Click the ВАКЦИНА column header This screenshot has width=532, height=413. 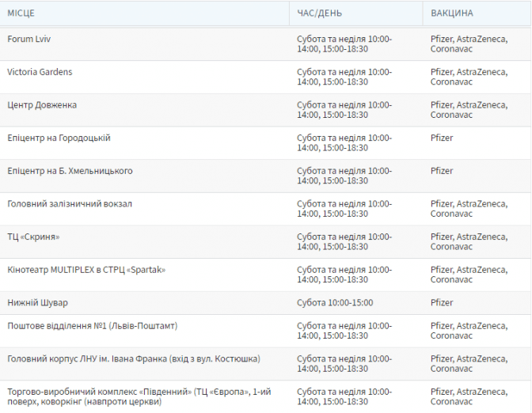tap(452, 13)
